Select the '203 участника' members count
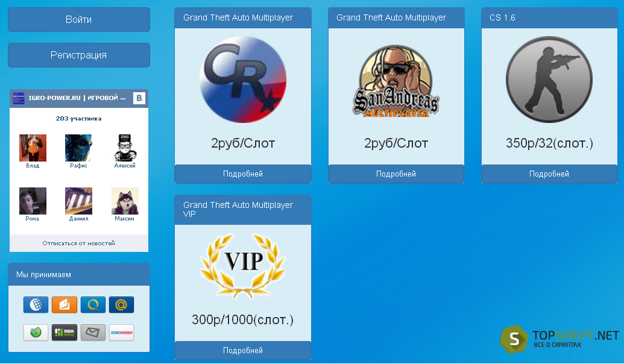 79,119
